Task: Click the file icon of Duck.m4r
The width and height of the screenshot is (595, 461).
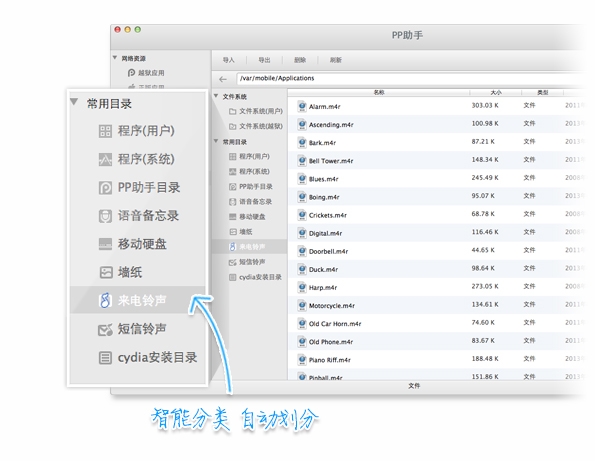Action: point(302,269)
